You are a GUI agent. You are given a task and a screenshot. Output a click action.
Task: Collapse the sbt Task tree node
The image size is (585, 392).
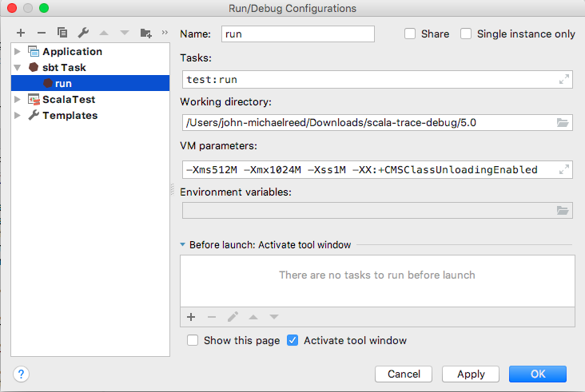coord(18,68)
